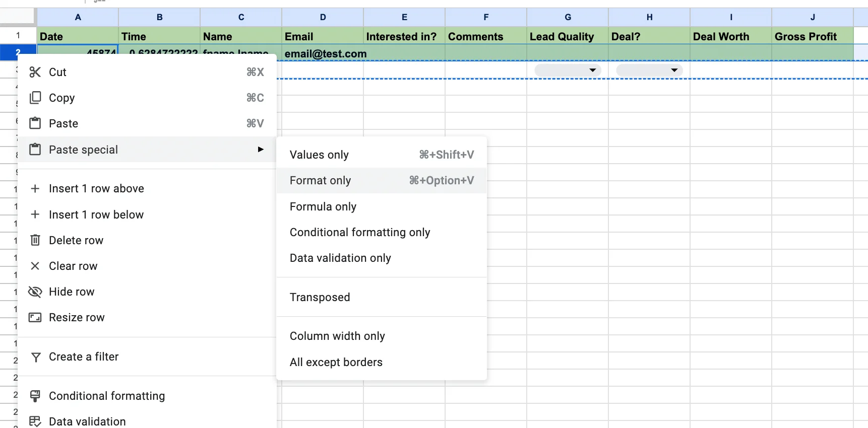Image resolution: width=868 pixels, height=428 pixels.
Task: Paste Formula only from submenu
Action: tap(382, 206)
